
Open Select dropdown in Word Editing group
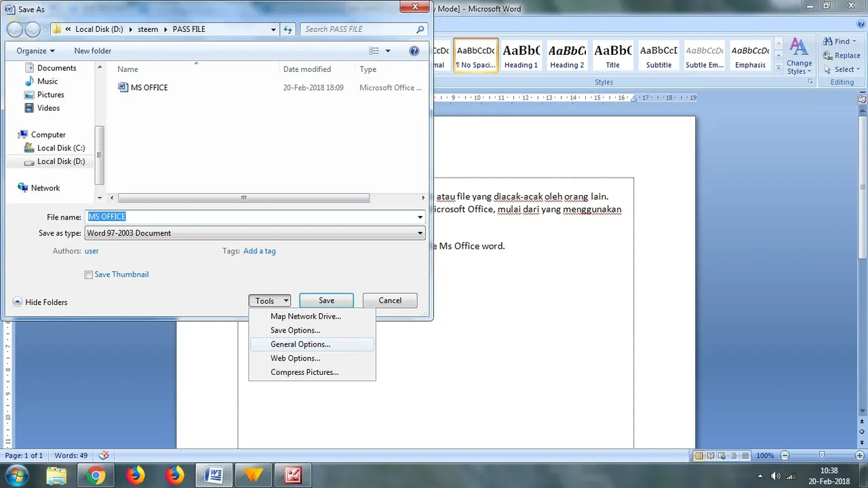click(842, 69)
